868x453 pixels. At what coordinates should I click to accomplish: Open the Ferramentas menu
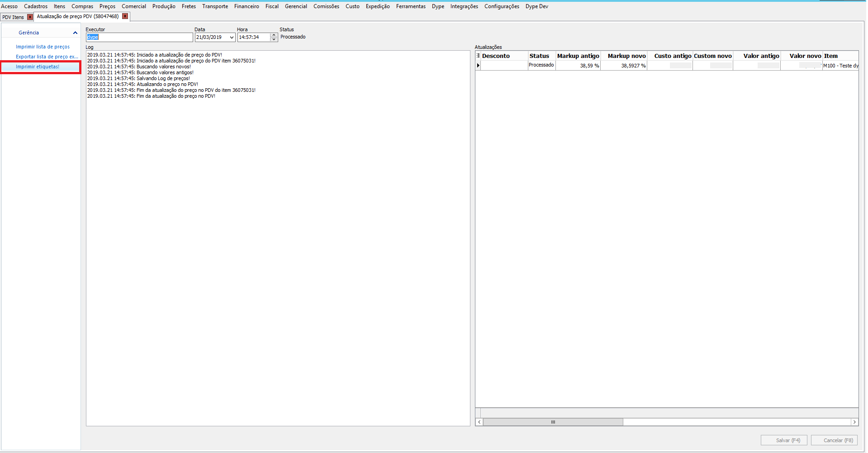pyautogui.click(x=411, y=6)
